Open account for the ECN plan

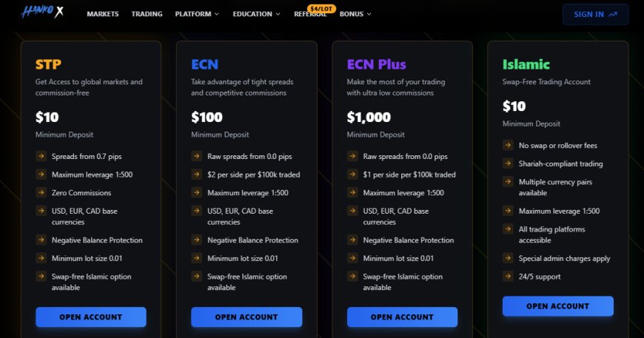pos(246,317)
